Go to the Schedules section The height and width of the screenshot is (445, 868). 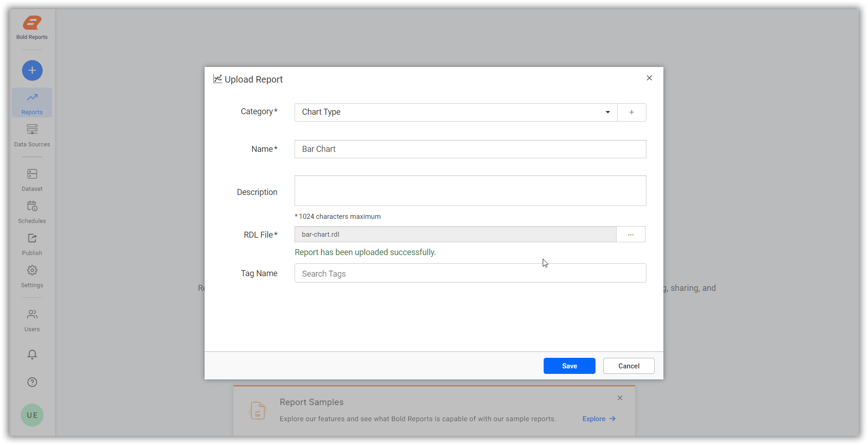(32, 212)
